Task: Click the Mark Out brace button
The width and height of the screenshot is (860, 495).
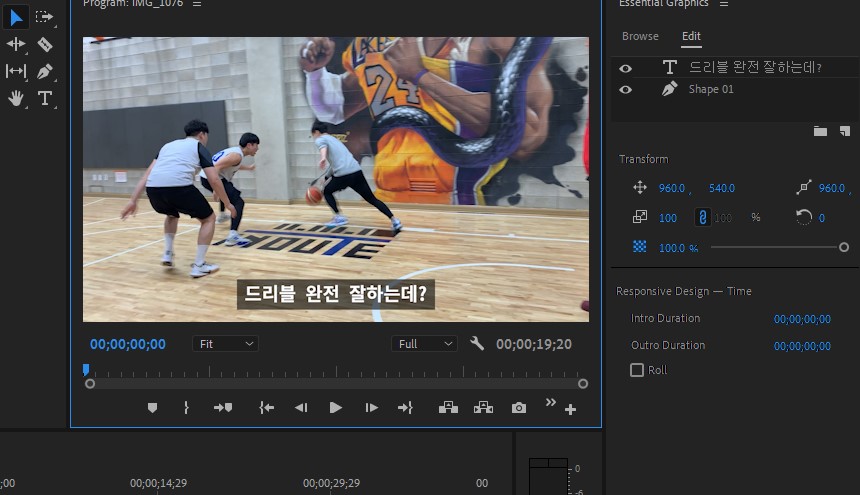Action: (186, 408)
